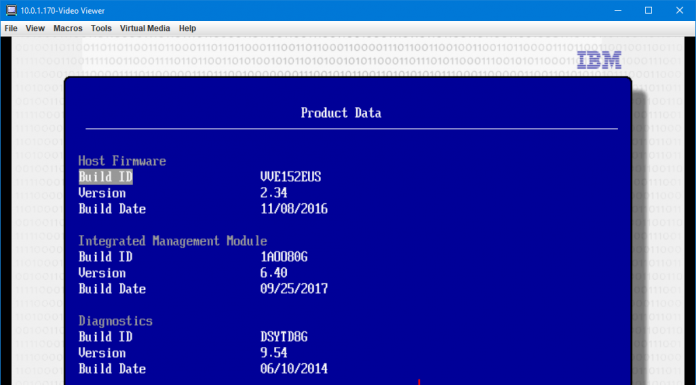The width and height of the screenshot is (696, 385).
Task: Open the Tools menu
Action: tap(101, 28)
